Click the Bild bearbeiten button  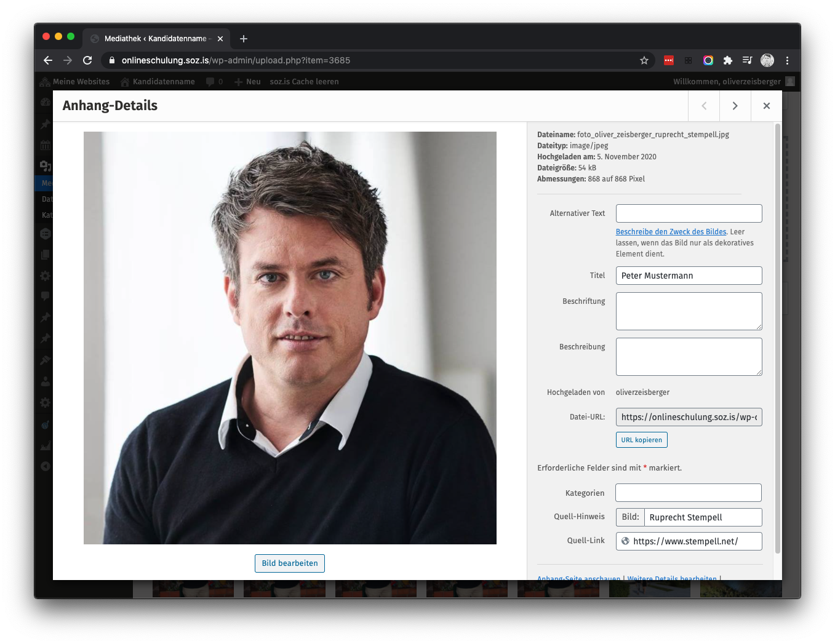[290, 563]
